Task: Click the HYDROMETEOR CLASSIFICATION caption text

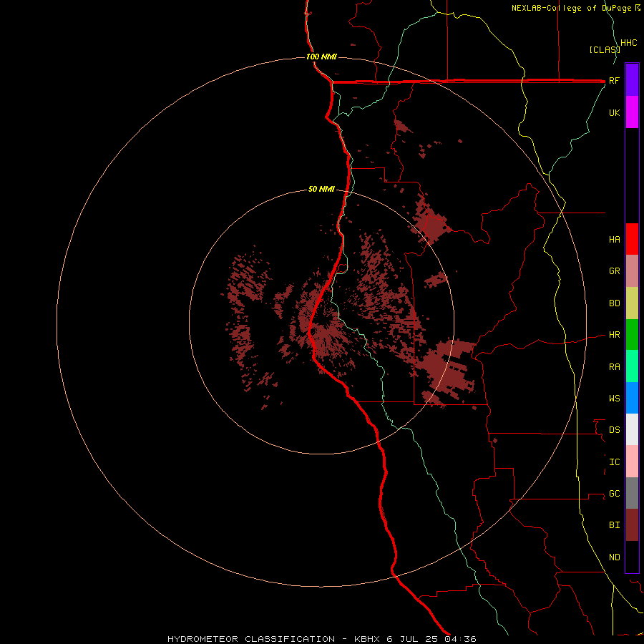Action: [251, 639]
